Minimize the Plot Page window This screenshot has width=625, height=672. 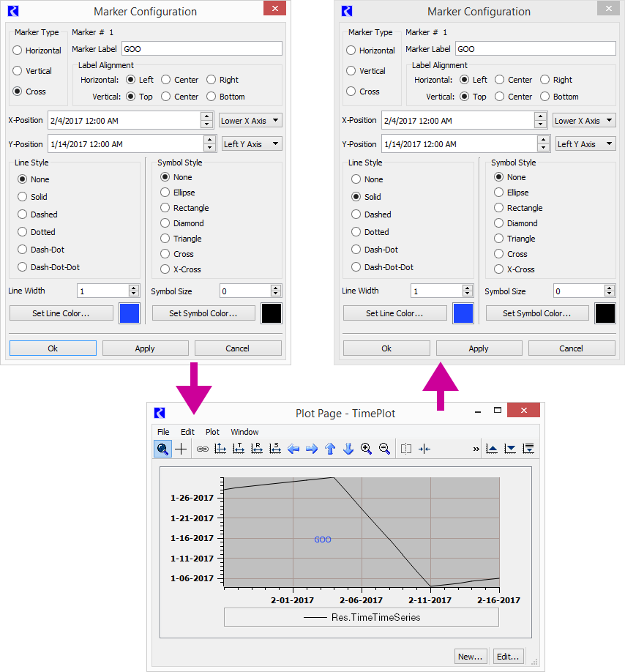click(x=478, y=412)
